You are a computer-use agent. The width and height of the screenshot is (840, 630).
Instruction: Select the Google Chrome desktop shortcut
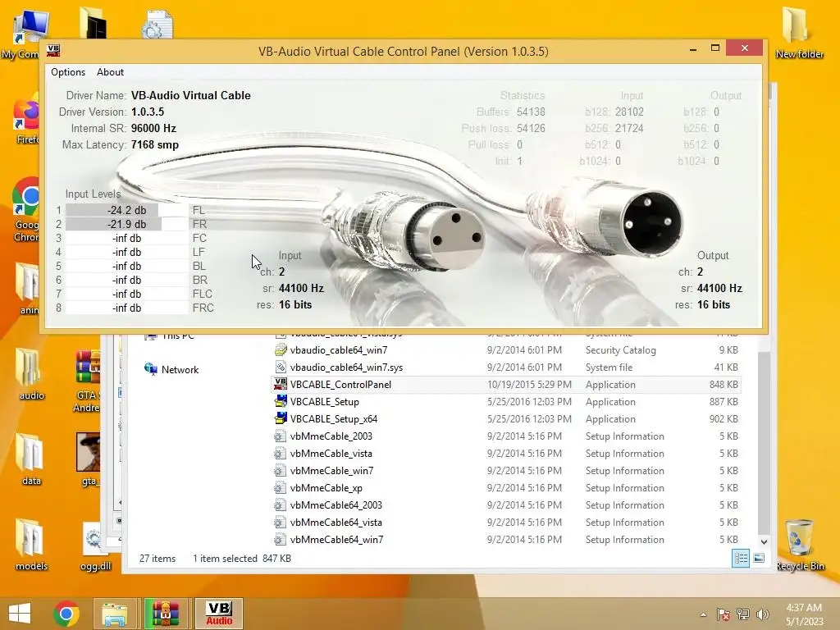coord(25,210)
